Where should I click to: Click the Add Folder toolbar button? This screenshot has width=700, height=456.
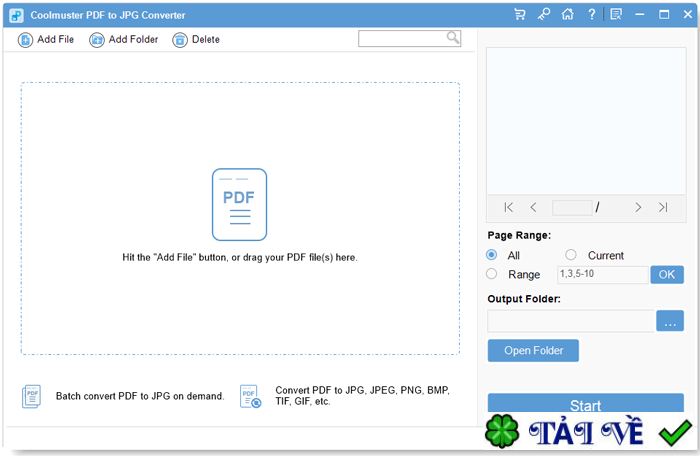(x=124, y=40)
